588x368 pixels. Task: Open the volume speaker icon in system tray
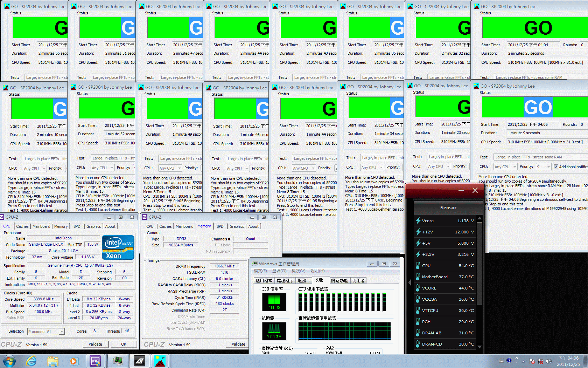coord(548,361)
